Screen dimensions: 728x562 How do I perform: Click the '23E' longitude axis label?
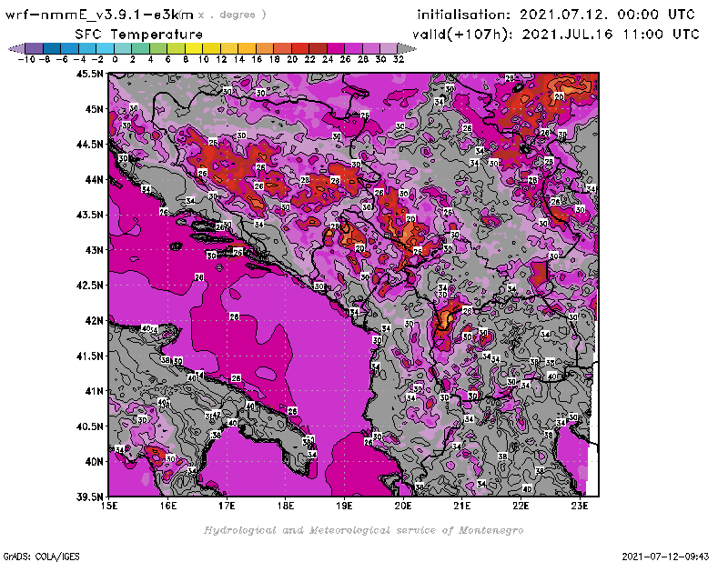(x=580, y=506)
